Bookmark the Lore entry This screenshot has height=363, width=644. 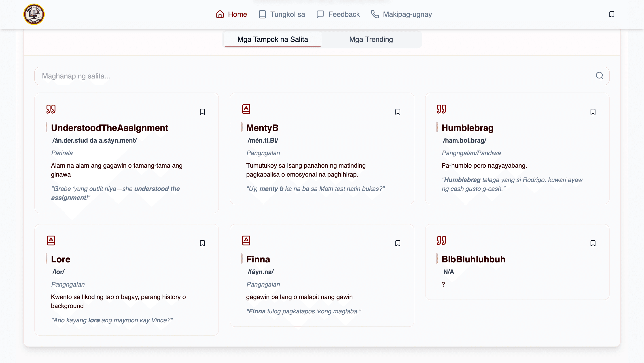202,243
